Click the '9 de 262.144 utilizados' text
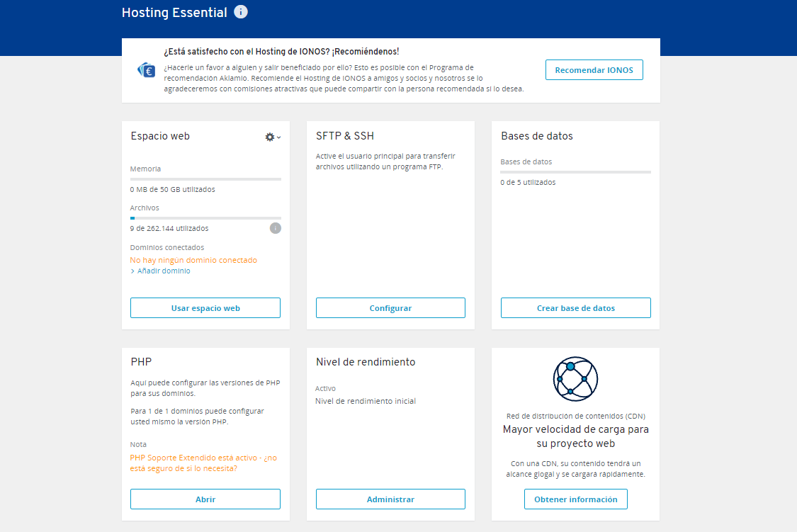 click(x=169, y=228)
